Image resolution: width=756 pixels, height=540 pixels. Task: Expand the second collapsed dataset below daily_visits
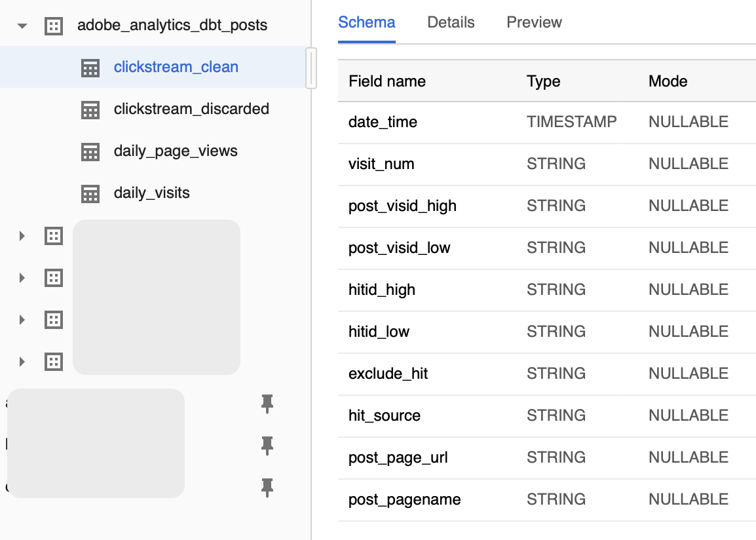(x=22, y=278)
